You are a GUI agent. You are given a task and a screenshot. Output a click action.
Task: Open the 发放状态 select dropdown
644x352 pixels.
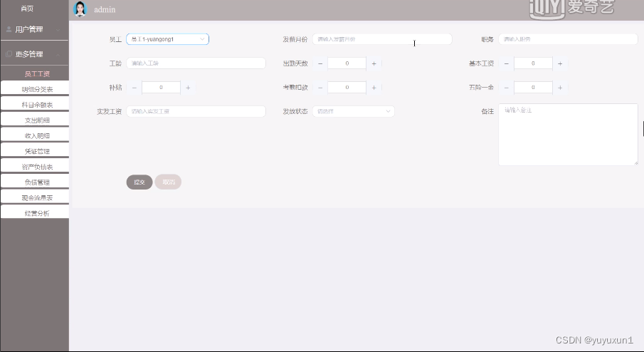point(353,111)
